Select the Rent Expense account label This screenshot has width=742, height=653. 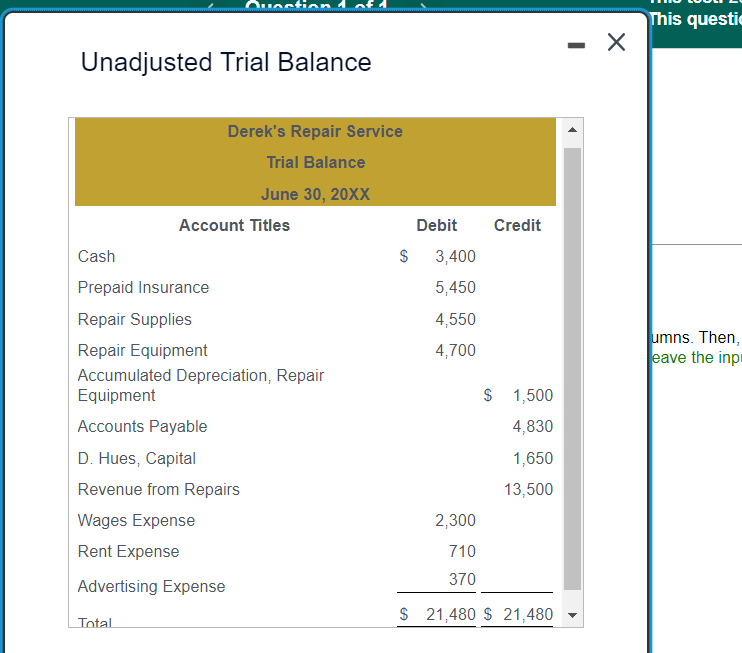point(128,552)
